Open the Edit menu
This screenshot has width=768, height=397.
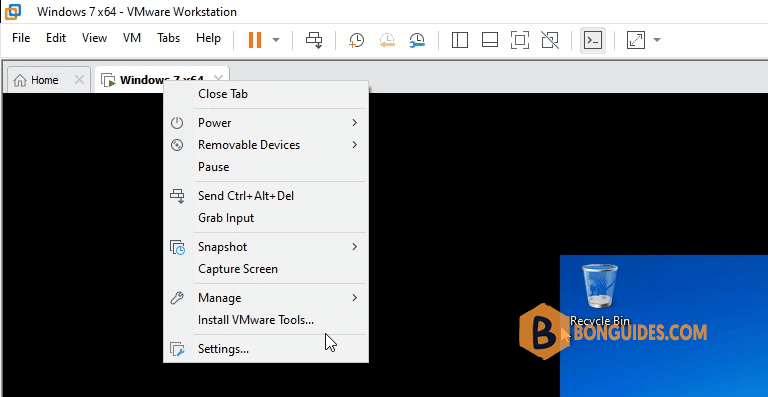tap(56, 38)
